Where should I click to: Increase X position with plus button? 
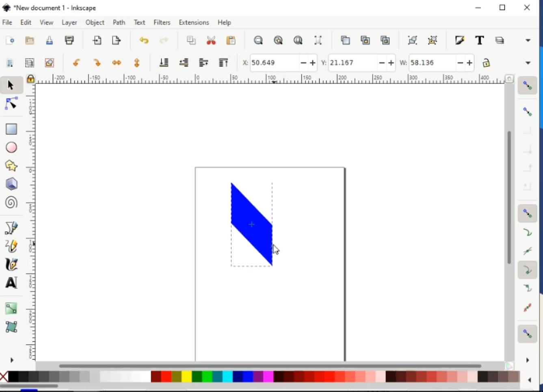coord(313,63)
